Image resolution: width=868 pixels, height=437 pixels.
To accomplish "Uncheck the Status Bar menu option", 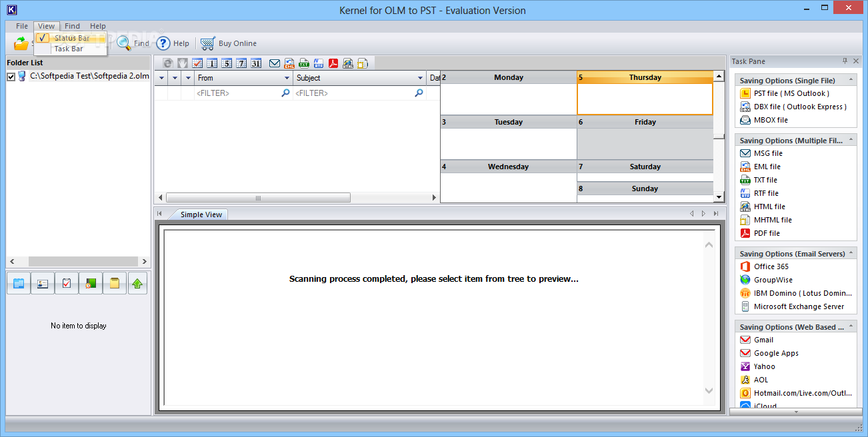I will 71,38.
